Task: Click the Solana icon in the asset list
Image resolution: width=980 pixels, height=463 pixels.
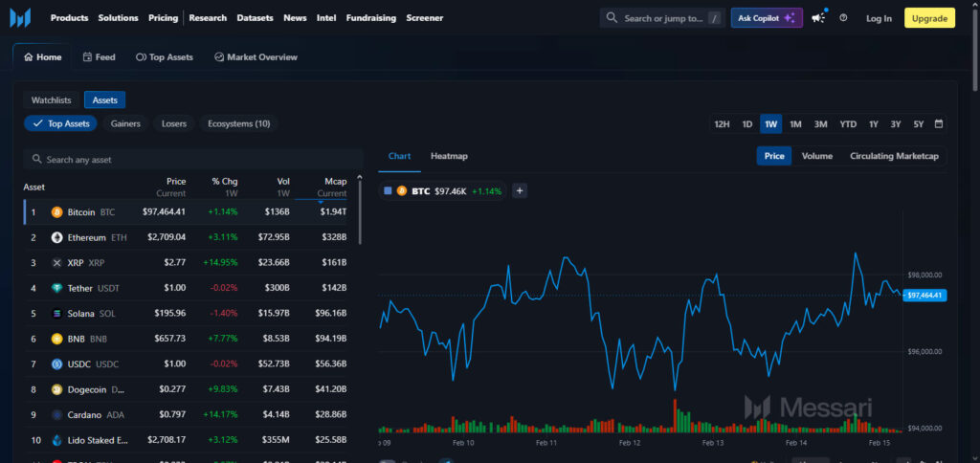Action: tap(56, 314)
